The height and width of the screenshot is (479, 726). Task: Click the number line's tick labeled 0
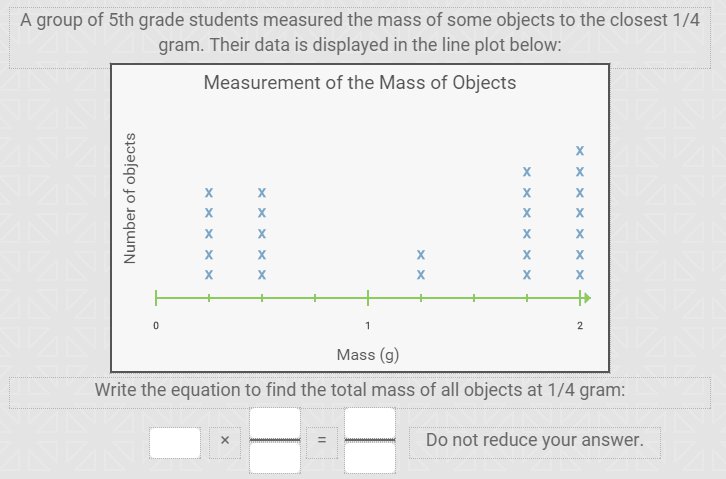(156, 298)
